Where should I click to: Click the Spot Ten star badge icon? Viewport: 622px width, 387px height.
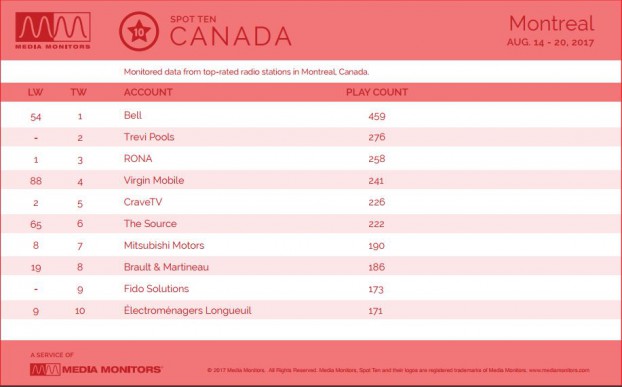click(139, 31)
